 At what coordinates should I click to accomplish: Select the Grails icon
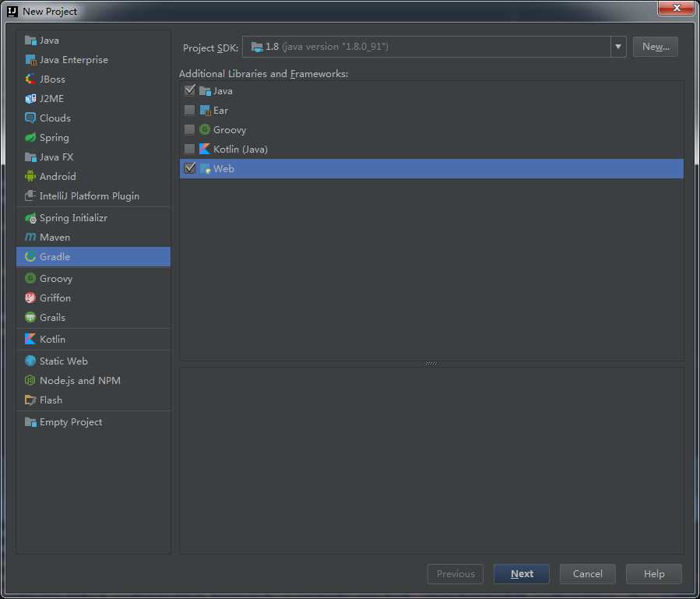click(x=30, y=318)
